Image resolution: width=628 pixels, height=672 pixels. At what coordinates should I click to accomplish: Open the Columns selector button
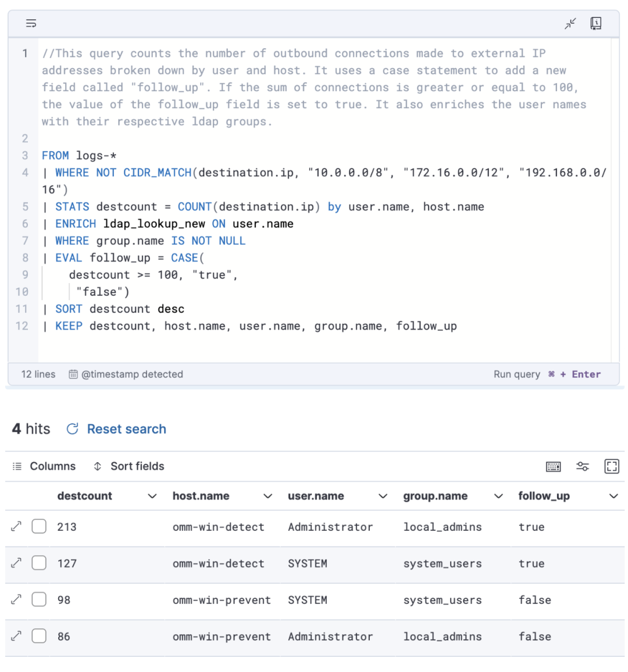point(45,466)
